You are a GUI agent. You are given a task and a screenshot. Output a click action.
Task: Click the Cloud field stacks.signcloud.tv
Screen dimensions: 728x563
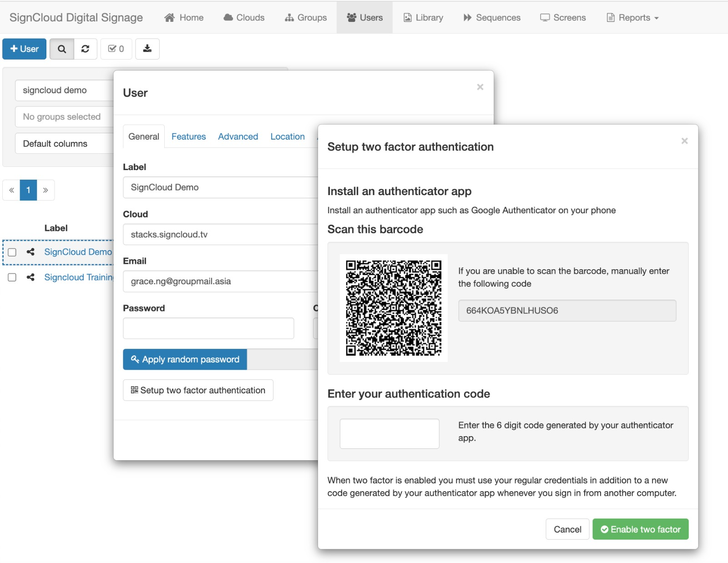click(221, 235)
